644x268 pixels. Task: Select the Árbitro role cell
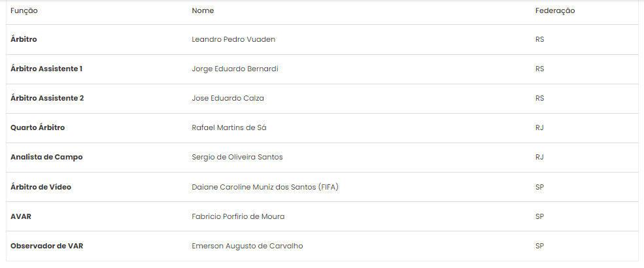[x=24, y=39]
